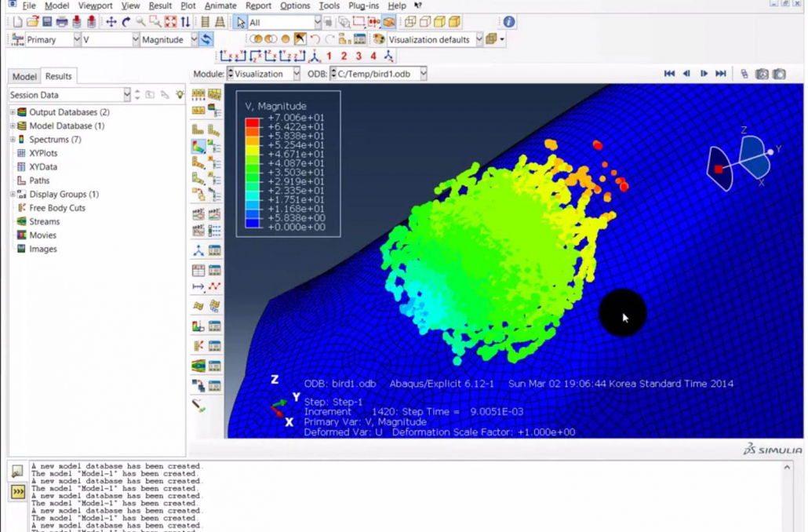Expand the Output Databases tree node
The image size is (808, 532).
13,112
